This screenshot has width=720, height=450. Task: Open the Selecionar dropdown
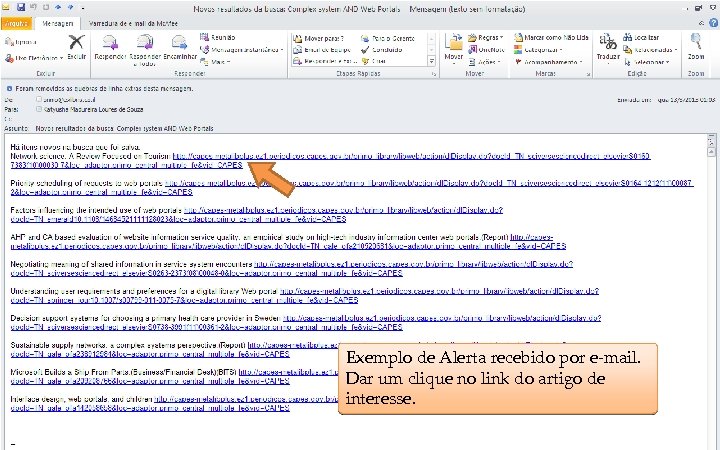click(x=647, y=62)
